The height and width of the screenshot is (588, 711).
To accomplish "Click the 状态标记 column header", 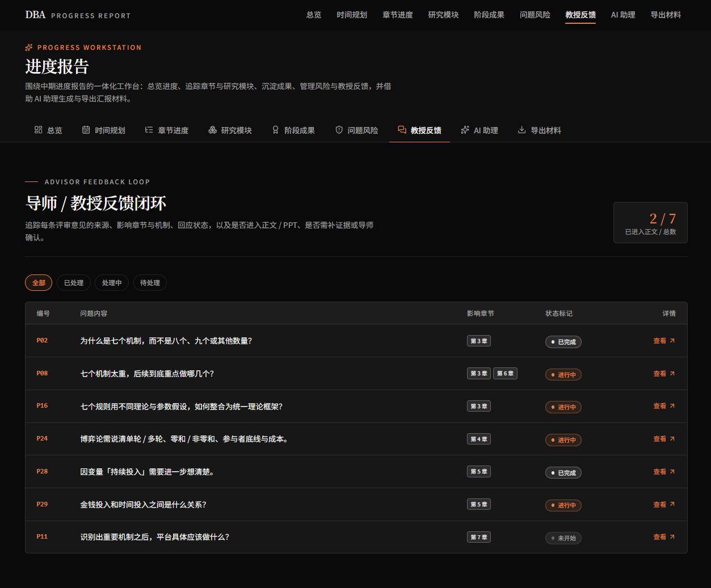I will [x=559, y=314].
